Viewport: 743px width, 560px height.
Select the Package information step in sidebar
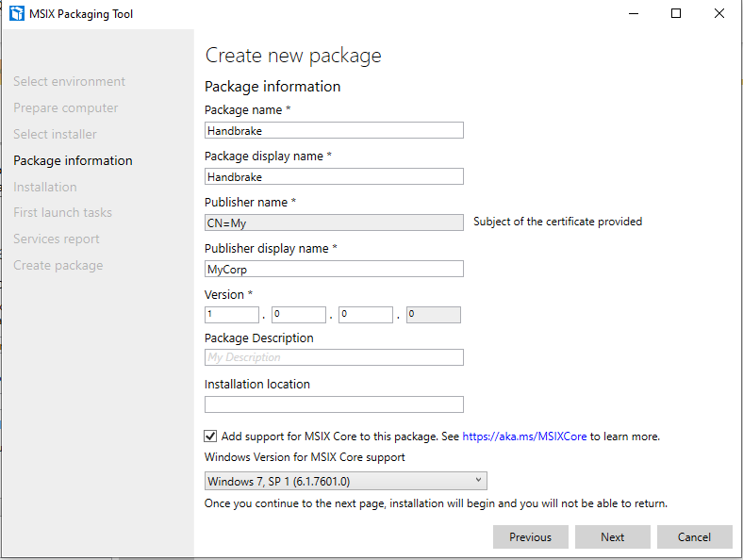click(x=73, y=160)
